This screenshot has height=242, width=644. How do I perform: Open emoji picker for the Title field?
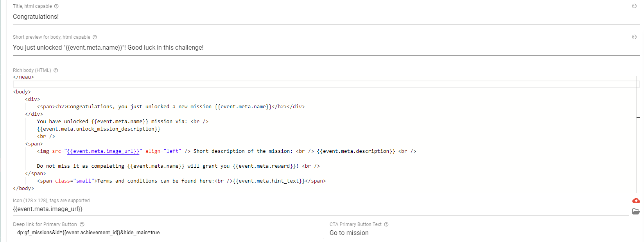click(x=634, y=6)
